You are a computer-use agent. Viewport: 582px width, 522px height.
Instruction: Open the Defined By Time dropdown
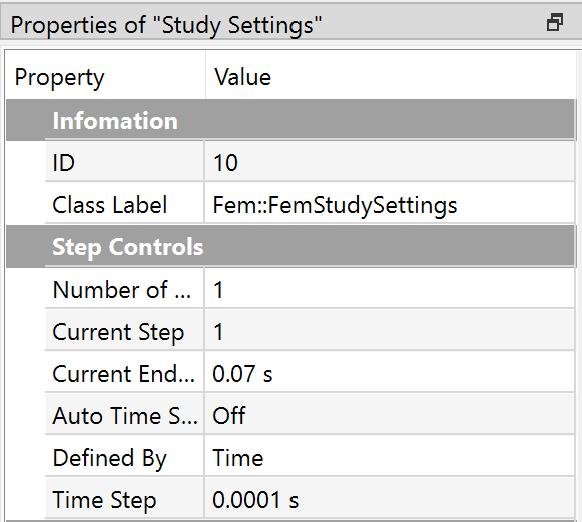click(x=389, y=457)
